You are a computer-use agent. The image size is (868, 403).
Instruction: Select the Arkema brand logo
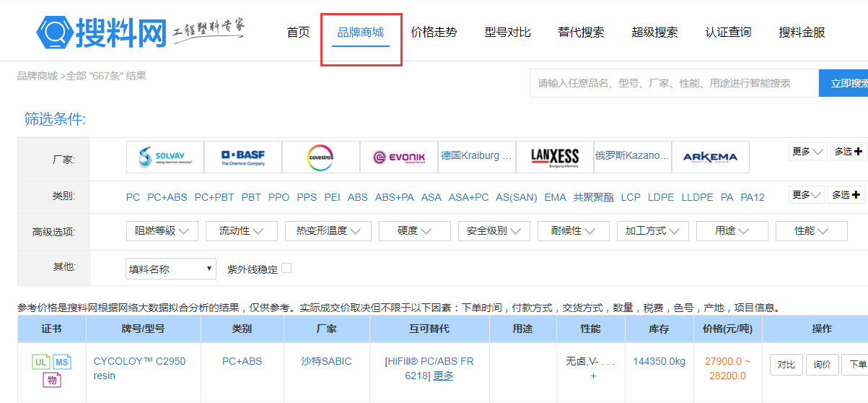(x=710, y=157)
